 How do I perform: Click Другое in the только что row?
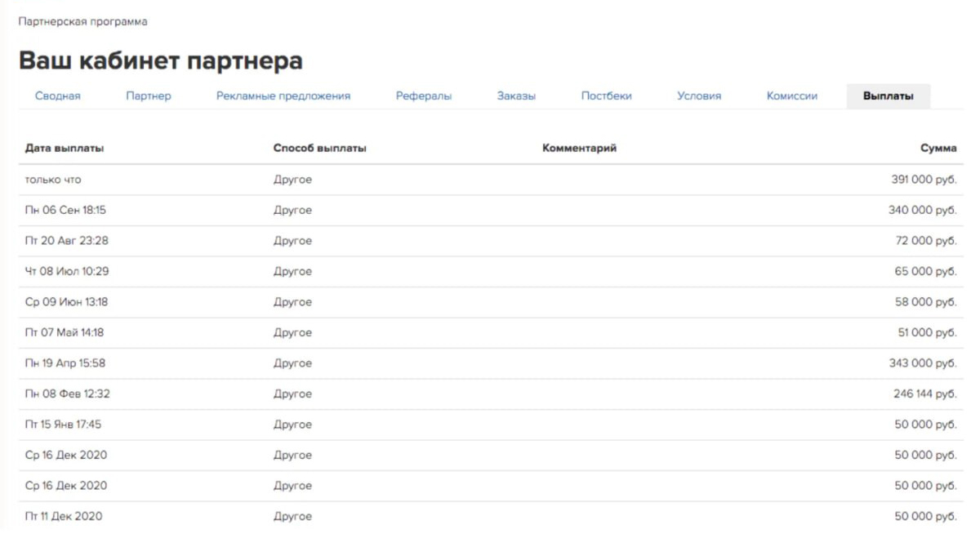pyautogui.click(x=292, y=180)
